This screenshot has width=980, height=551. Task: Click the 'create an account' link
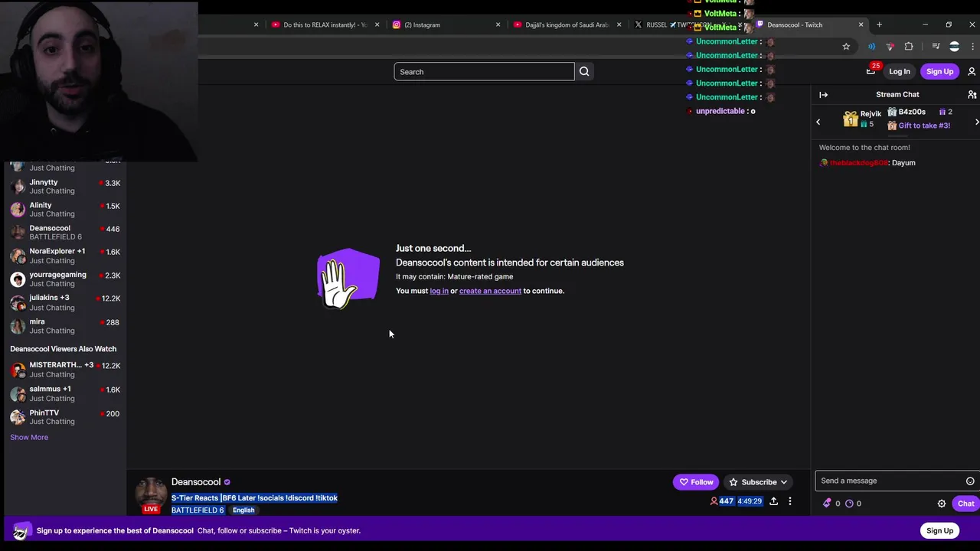pos(490,291)
